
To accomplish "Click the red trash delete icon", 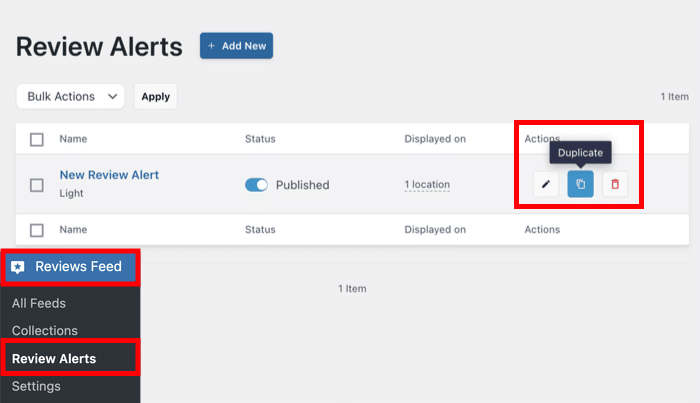I will [615, 184].
